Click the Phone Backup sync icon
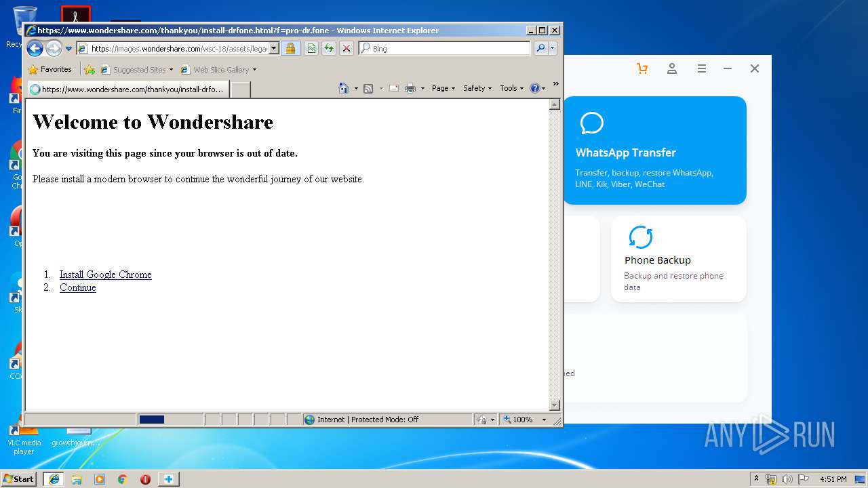The image size is (868, 488). coord(640,238)
